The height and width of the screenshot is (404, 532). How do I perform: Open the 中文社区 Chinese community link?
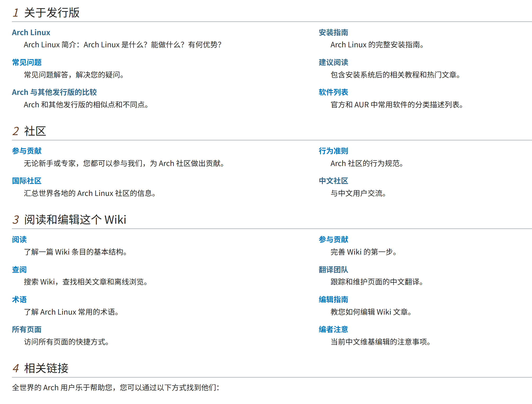click(333, 181)
